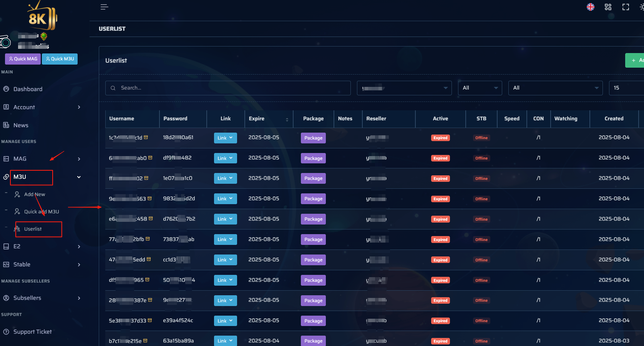This screenshot has width=644, height=346.
Task: Collapse the M3U menu chevron
Action: 79,177
